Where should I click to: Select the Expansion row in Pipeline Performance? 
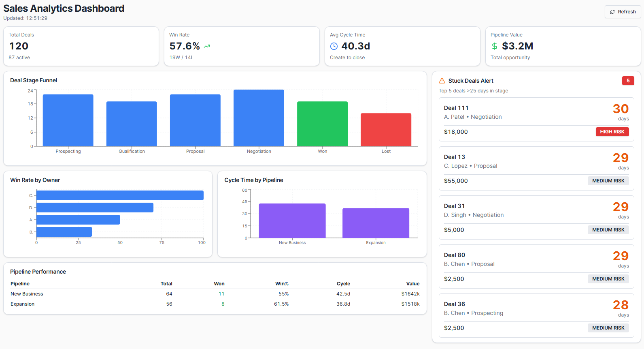click(215, 304)
